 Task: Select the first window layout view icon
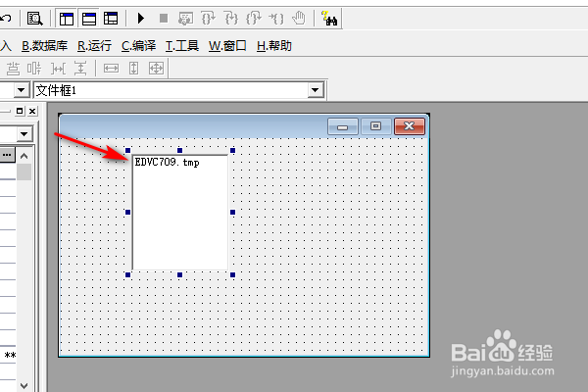(67, 19)
